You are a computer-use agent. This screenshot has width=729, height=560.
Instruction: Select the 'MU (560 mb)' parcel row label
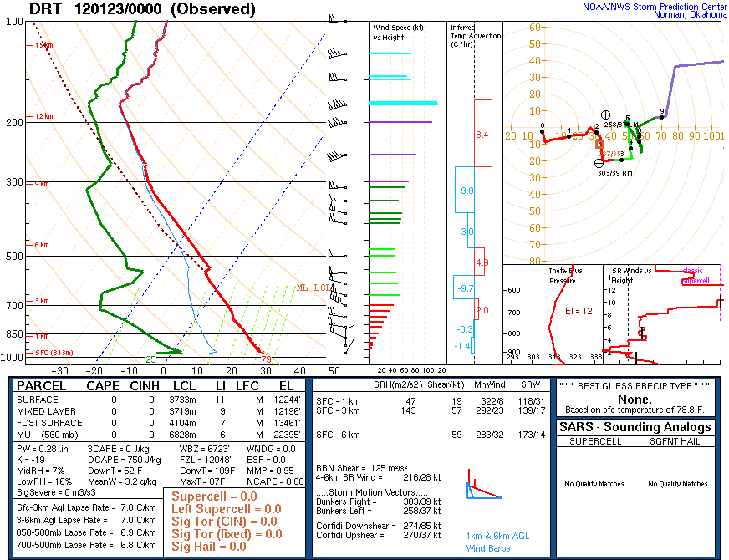[x=48, y=435]
